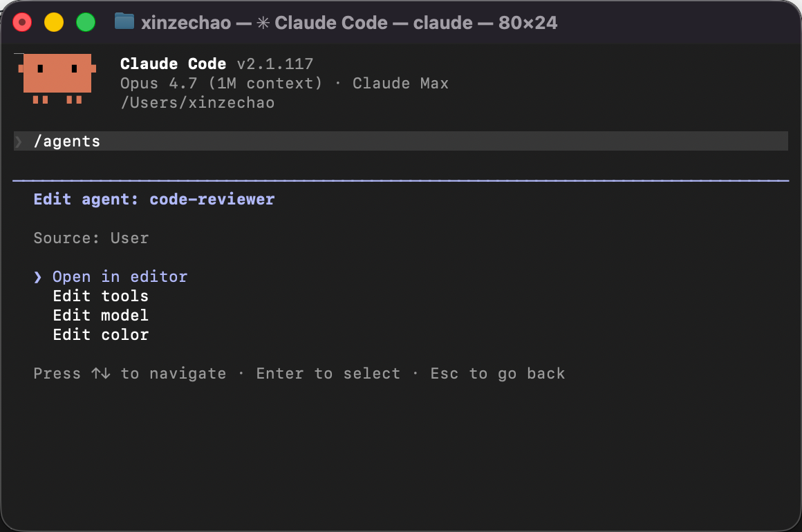Image resolution: width=802 pixels, height=532 pixels.
Task: Maximize the terminal using the green button
Action: [x=86, y=23]
